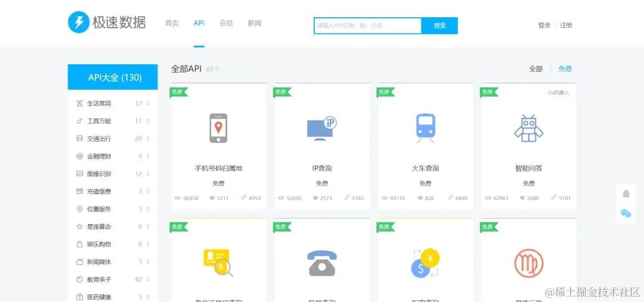Click the 娱乐购物 bag icon

click(80, 244)
